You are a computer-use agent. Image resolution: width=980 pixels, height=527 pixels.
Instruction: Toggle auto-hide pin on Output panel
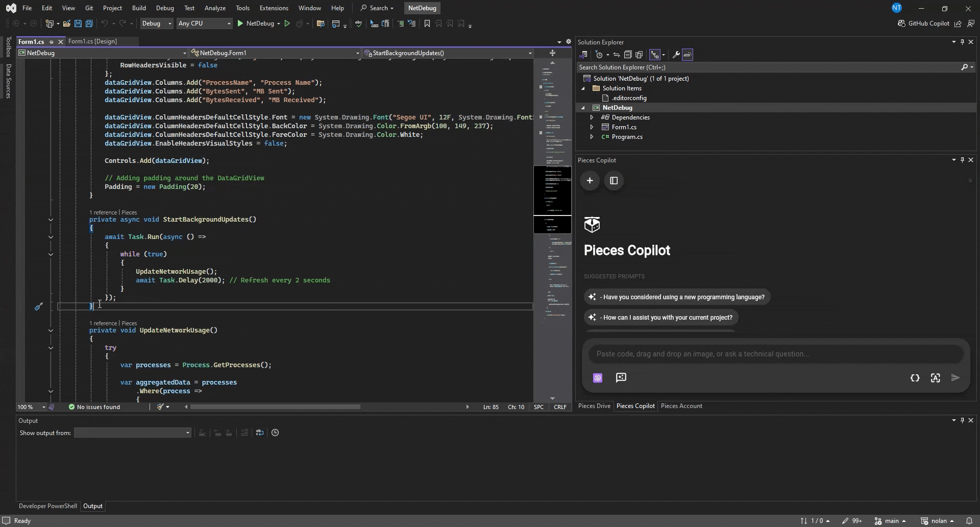pos(962,420)
